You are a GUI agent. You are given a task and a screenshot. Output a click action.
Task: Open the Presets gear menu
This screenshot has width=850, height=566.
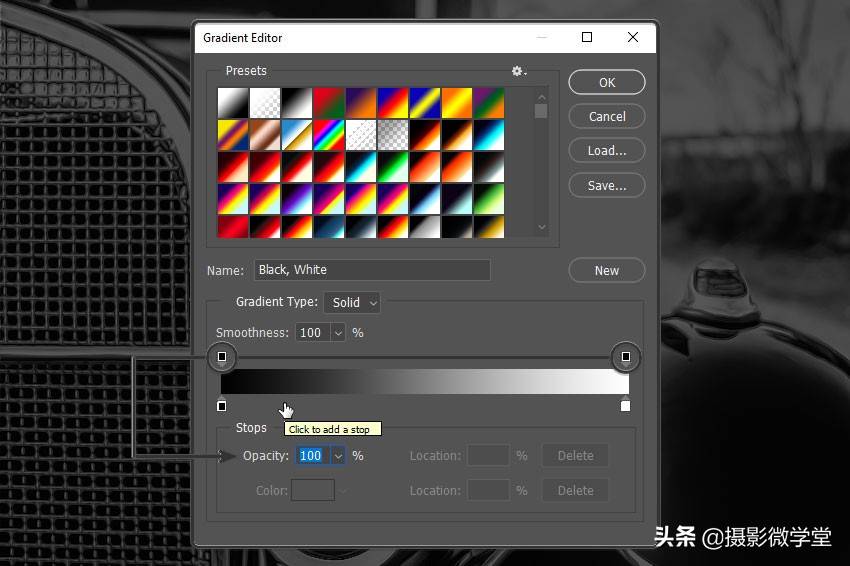pos(519,71)
